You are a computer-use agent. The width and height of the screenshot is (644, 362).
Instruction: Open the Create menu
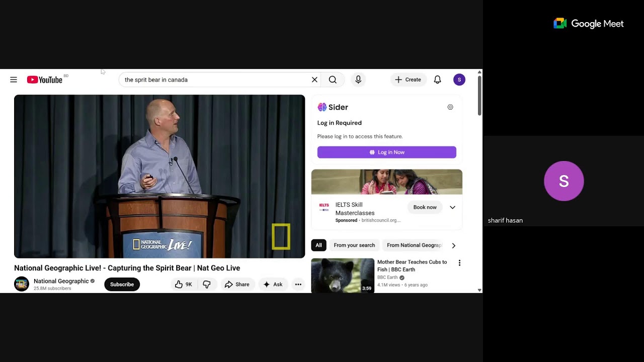point(408,79)
